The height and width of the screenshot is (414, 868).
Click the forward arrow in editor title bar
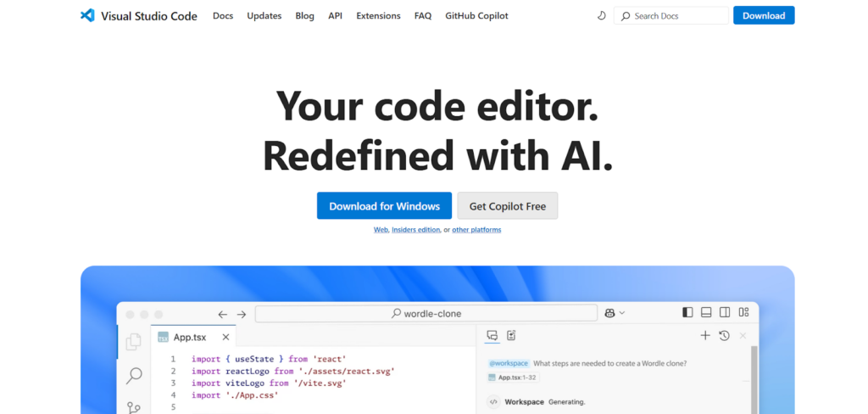242,314
